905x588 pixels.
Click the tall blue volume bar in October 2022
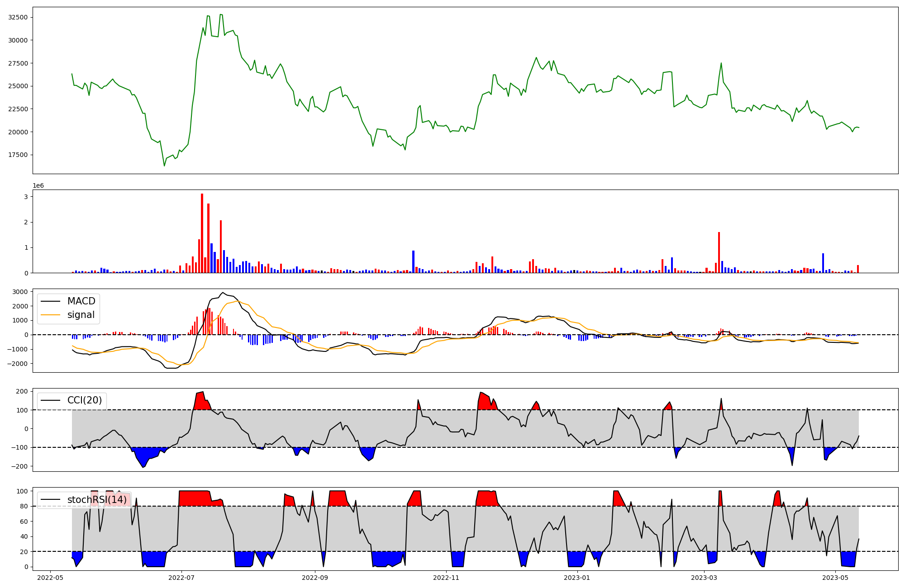(413, 262)
